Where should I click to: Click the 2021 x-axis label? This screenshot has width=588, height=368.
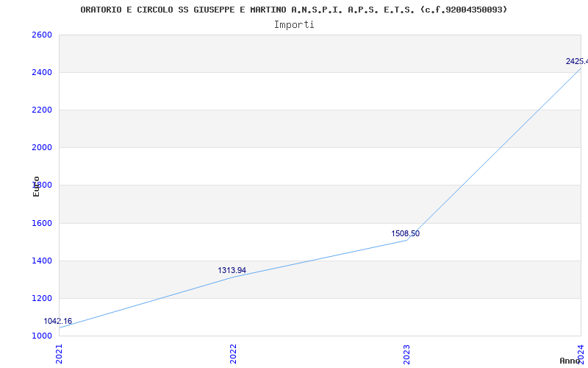(x=59, y=354)
